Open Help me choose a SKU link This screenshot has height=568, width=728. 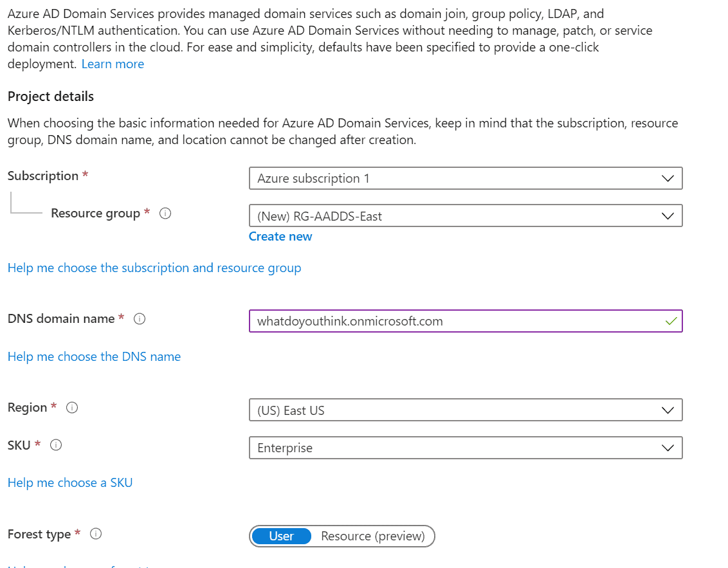click(70, 482)
